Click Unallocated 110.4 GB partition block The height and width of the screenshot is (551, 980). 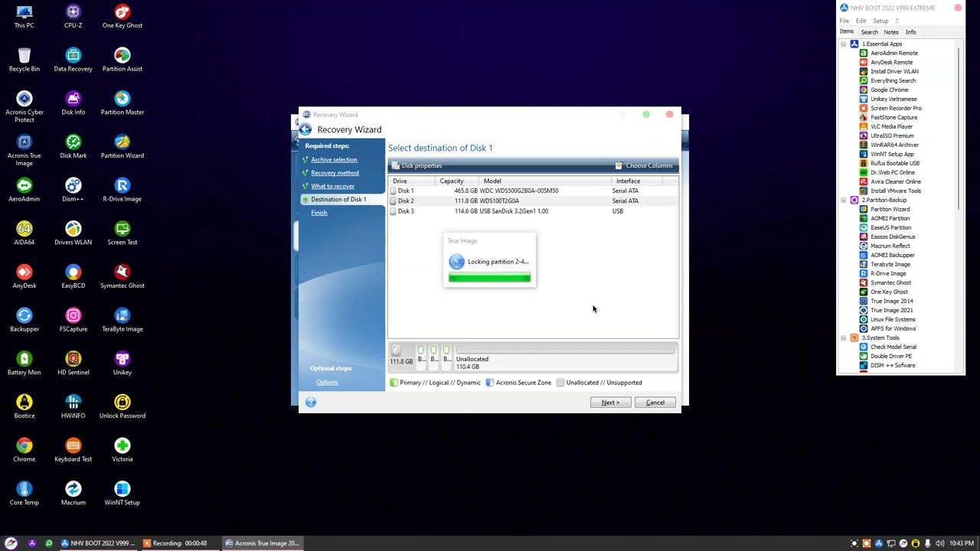565,357
